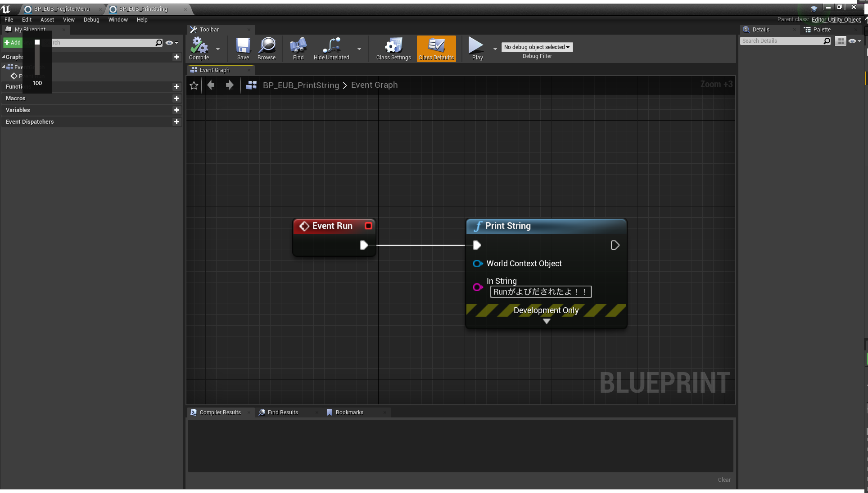Toggle the visibility eye in My Blueprint panel
Image resolution: width=868 pixels, height=493 pixels.
(x=169, y=42)
